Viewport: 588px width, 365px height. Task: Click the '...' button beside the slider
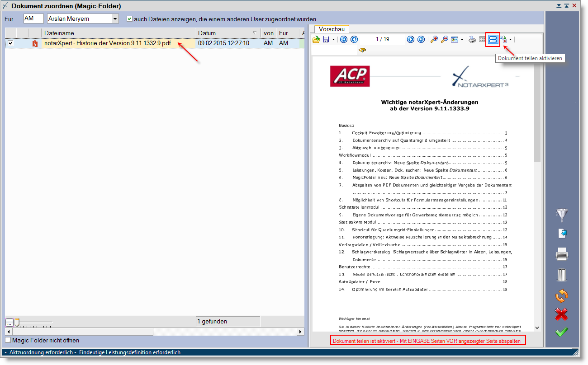coord(9,322)
